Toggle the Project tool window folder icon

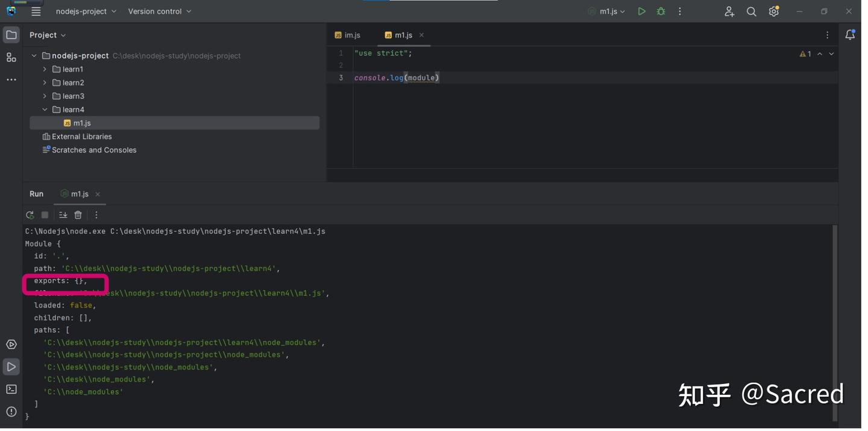point(11,35)
